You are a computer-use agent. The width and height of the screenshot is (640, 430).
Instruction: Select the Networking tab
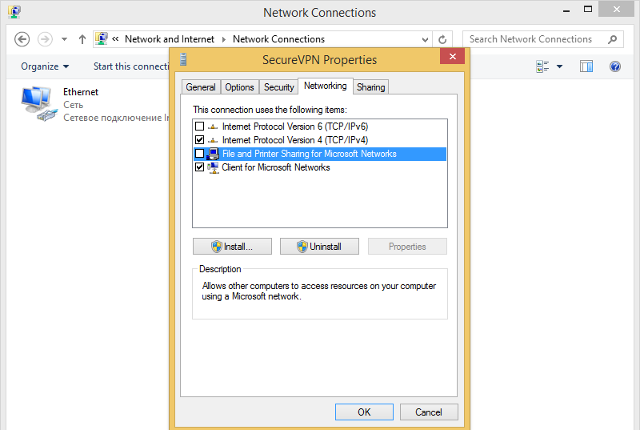click(x=325, y=86)
